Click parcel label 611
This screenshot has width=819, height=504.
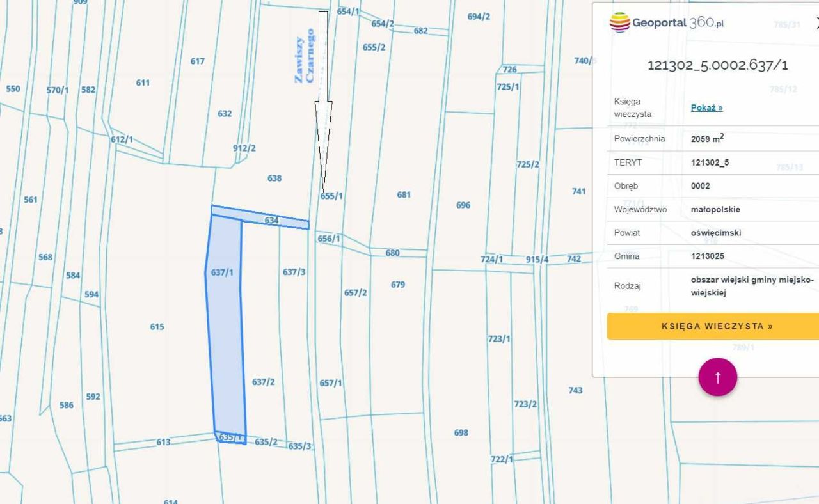click(x=143, y=83)
